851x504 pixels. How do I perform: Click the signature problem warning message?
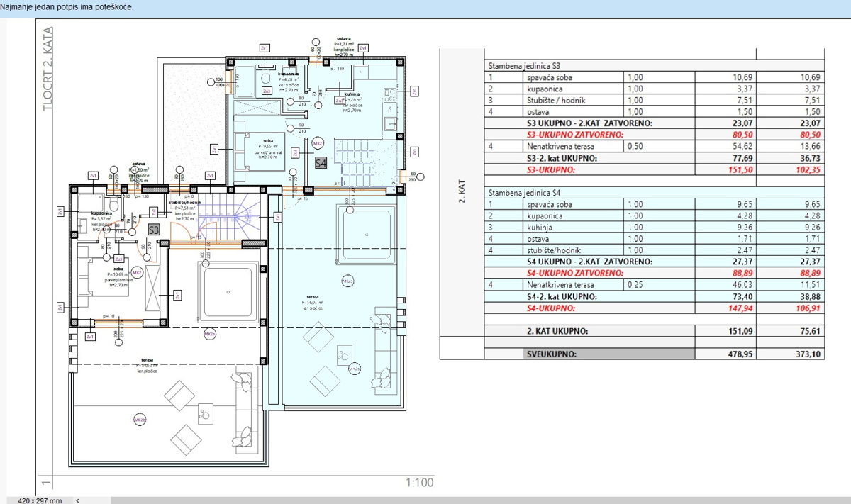pos(67,6)
